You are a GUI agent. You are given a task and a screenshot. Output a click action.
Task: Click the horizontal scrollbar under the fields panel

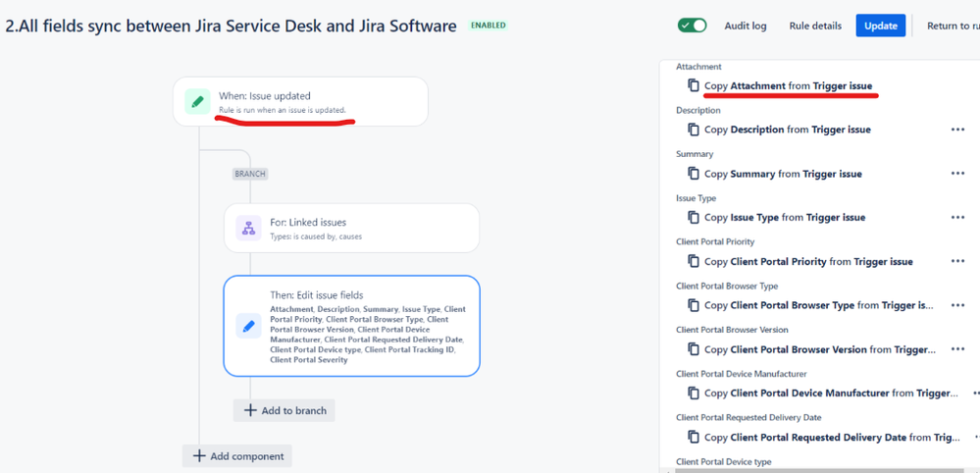[817, 470]
